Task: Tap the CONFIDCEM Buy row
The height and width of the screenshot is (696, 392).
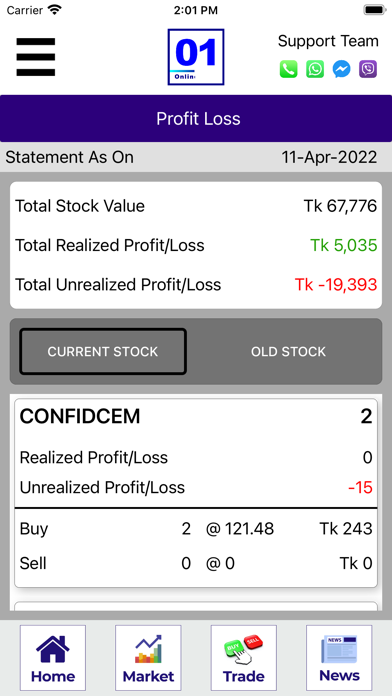Action: (x=196, y=529)
